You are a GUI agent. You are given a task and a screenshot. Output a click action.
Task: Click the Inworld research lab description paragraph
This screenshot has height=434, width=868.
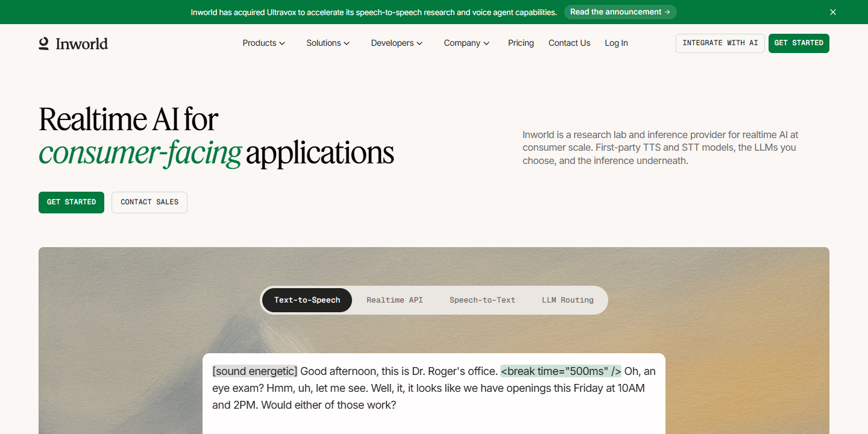[x=661, y=148]
